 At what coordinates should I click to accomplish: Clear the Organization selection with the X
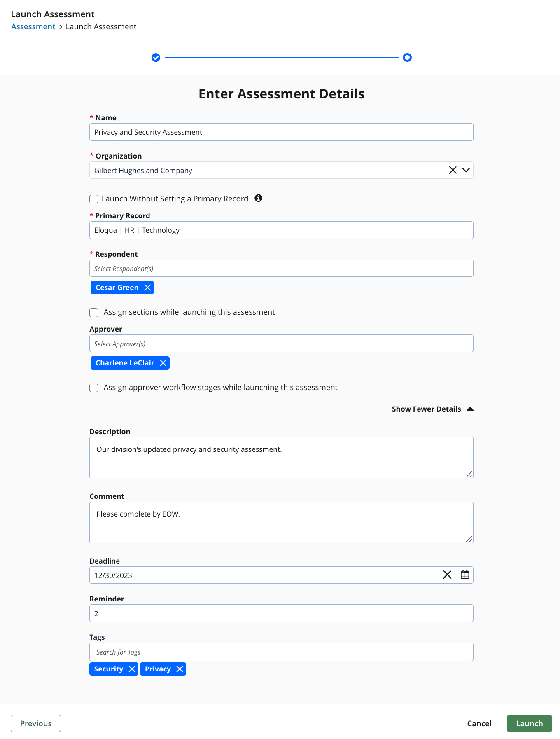[x=453, y=170]
